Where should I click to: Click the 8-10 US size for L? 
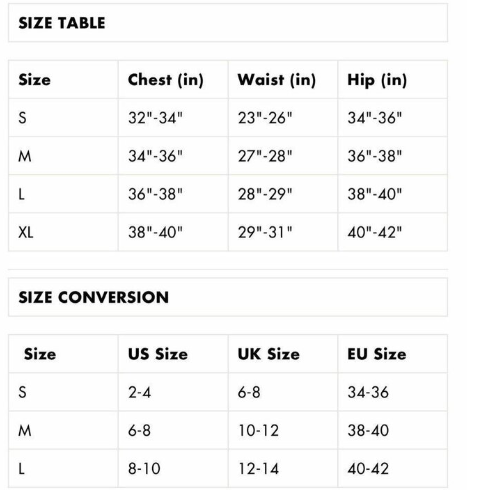144,468
